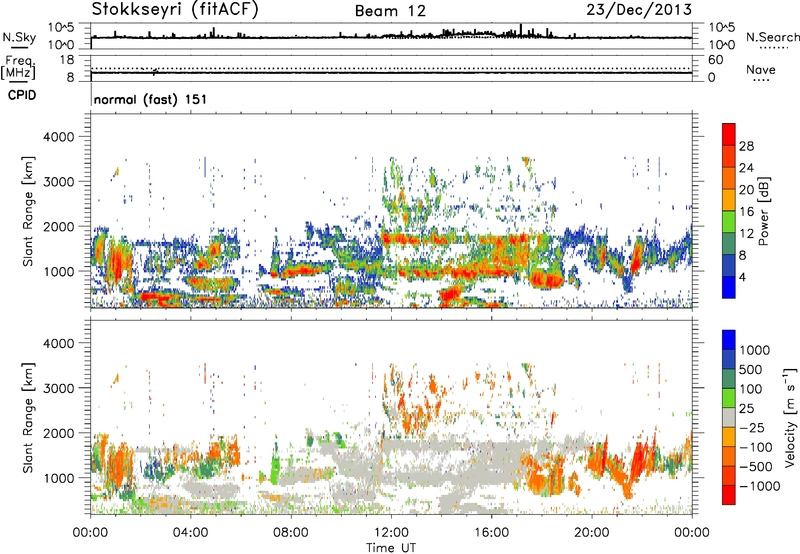Click the 'Nave' legend label
This screenshot has width=800, height=554.
click(761, 69)
